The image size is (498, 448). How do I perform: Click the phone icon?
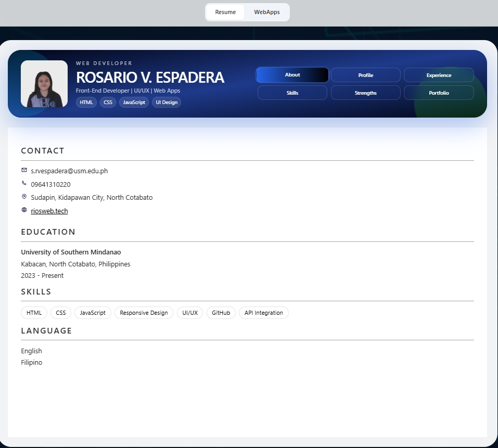[24, 183]
